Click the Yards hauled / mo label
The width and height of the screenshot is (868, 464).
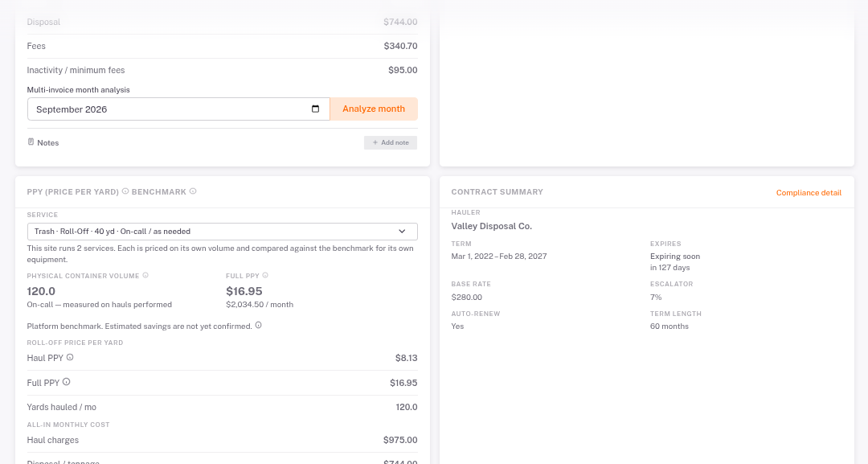point(61,407)
